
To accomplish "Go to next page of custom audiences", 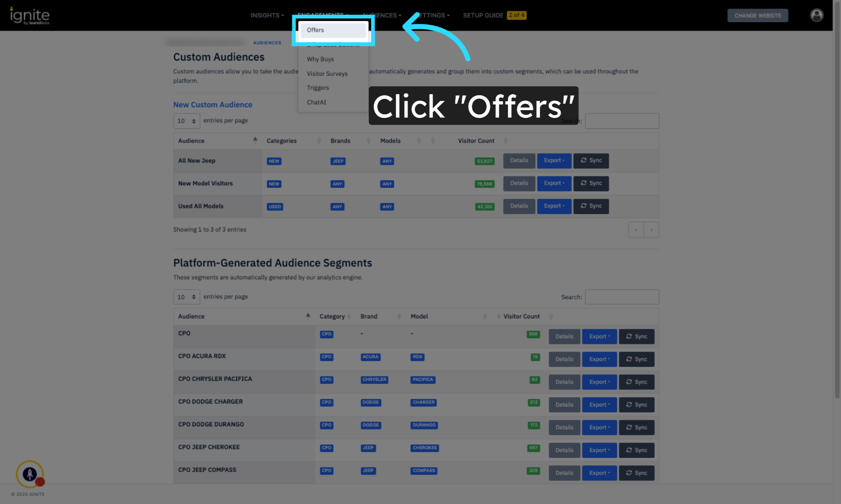I will point(651,230).
